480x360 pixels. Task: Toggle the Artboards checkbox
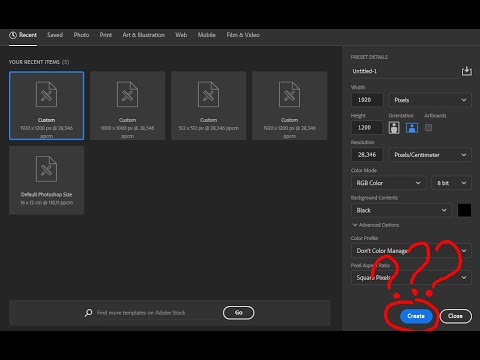pos(428,128)
